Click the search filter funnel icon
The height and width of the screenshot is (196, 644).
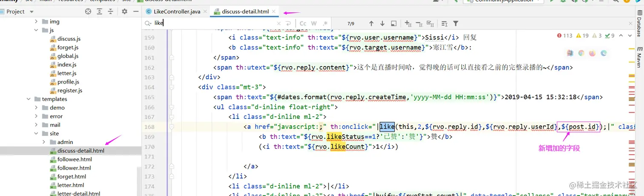[x=456, y=23]
